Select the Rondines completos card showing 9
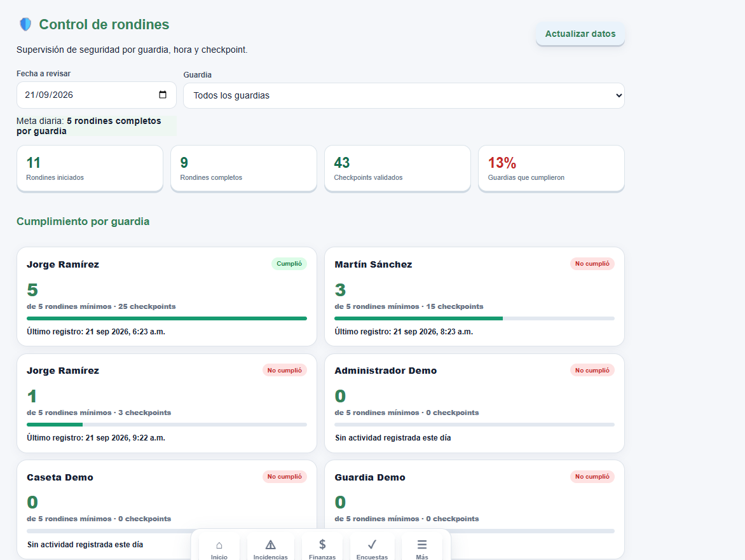The height and width of the screenshot is (560, 745). (x=243, y=168)
